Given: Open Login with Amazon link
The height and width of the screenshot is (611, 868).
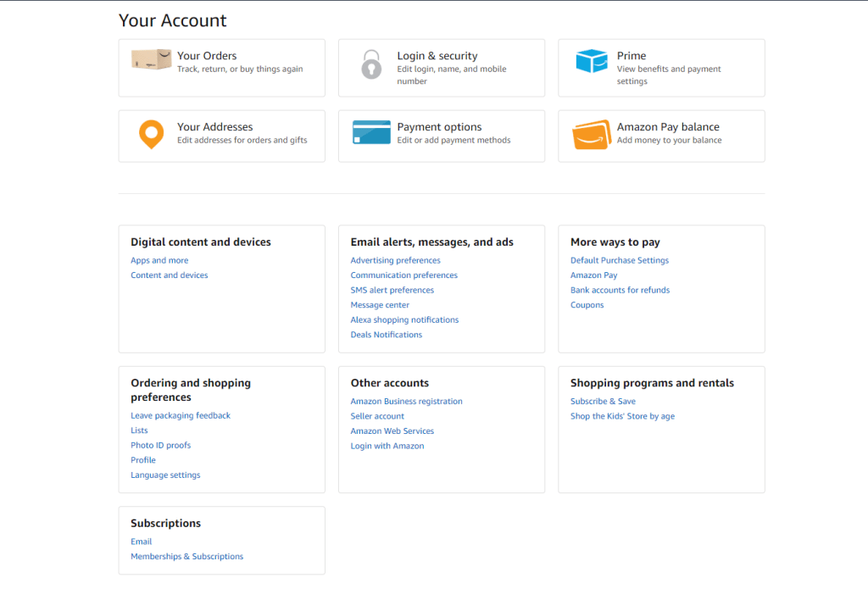Looking at the screenshot, I should pos(387,446).
